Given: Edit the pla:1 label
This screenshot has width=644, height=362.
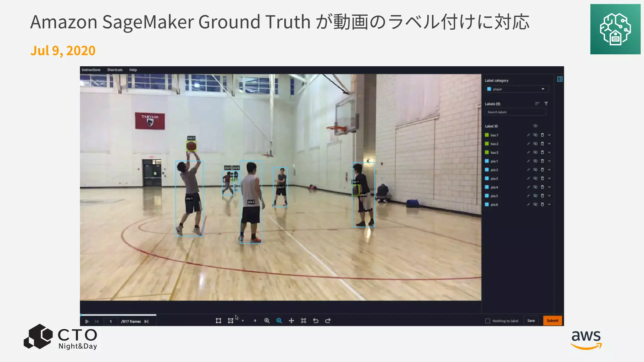Looking at the screenshot, I should [528, 161].
